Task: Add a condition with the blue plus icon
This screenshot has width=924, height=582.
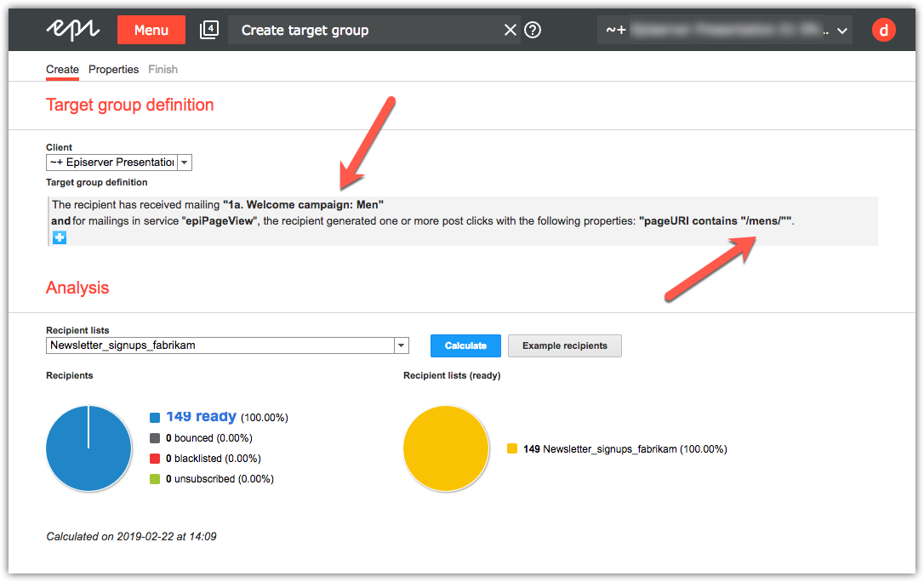Action: [x=59, y=237]
